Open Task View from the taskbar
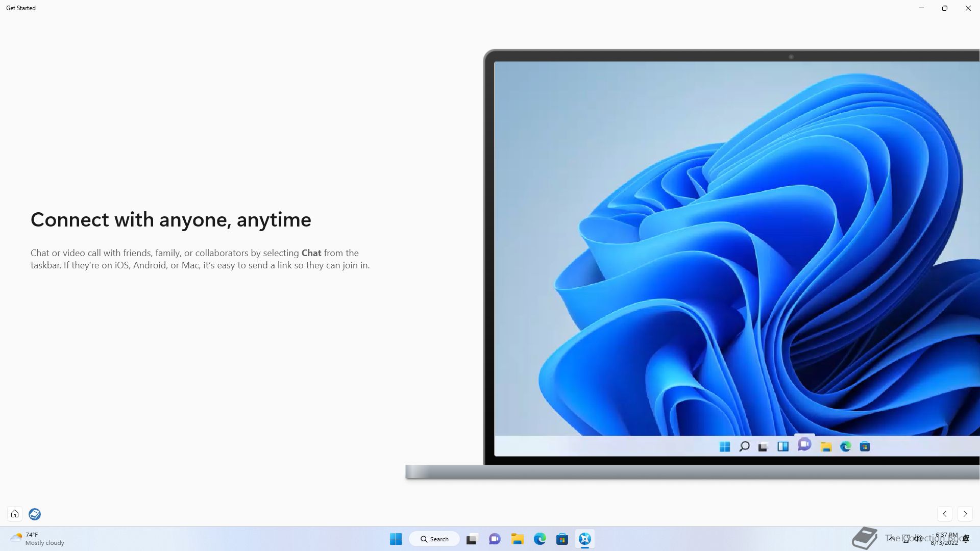980x551 pixels. click(472, 539)
